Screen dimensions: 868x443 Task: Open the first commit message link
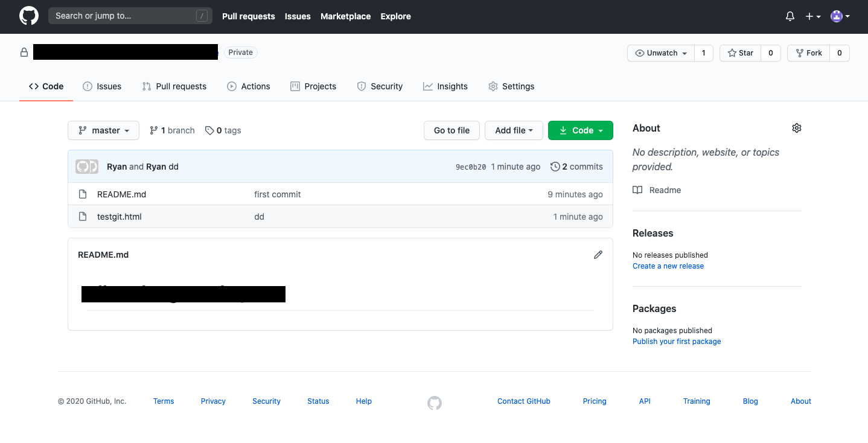(x=278, y=194)
